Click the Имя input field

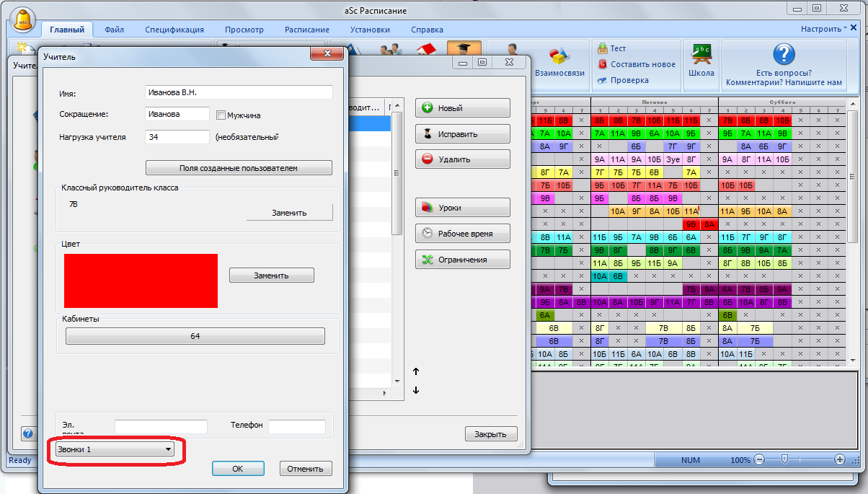click(239, 92)
